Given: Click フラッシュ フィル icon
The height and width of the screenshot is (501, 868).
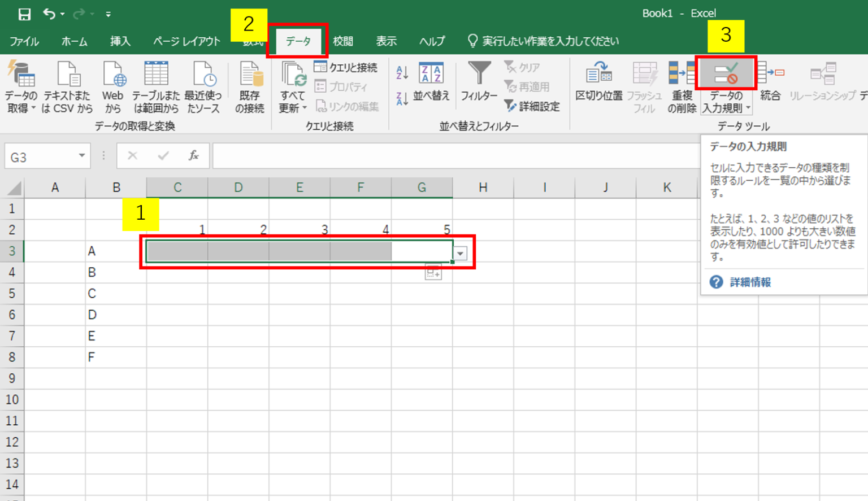Looking at the screenshot, I should coord(644,87).
